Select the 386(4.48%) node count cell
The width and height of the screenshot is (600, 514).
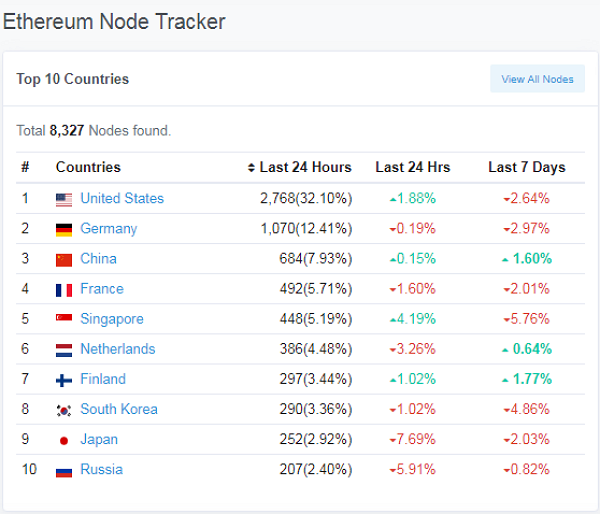click(x=316, y=349)
